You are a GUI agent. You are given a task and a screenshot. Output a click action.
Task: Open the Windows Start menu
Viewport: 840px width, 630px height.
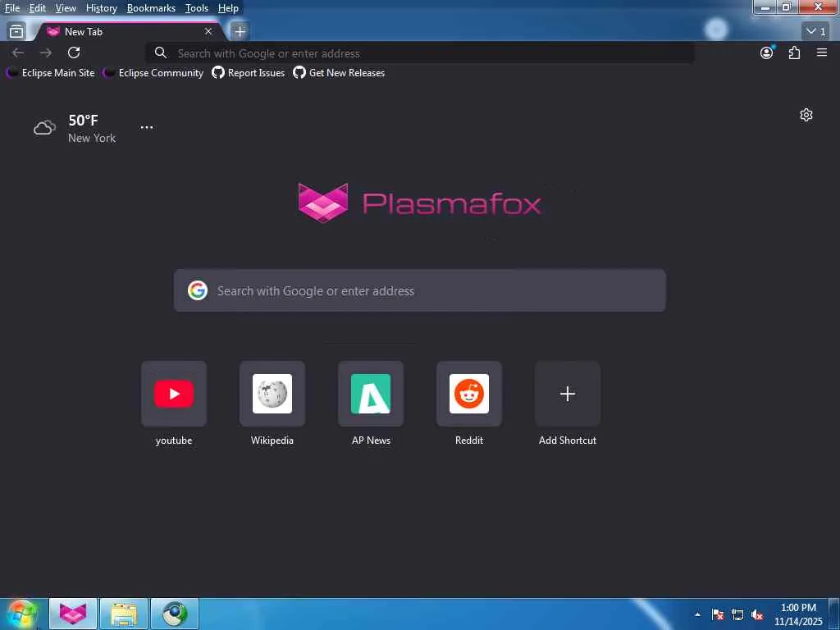coord(22,614)
